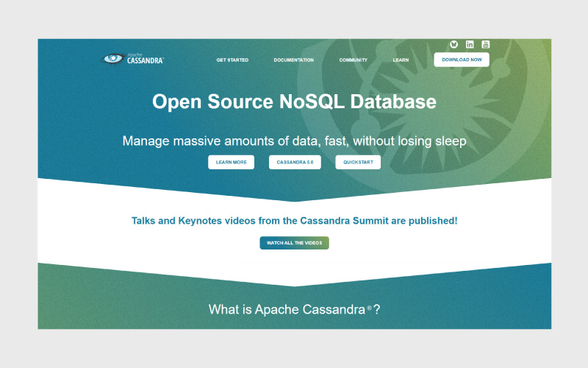This screenshot has width=588, height=368.
Task: Click the 'What is Apache Cassandra' heading
Action: coord(295,309)
